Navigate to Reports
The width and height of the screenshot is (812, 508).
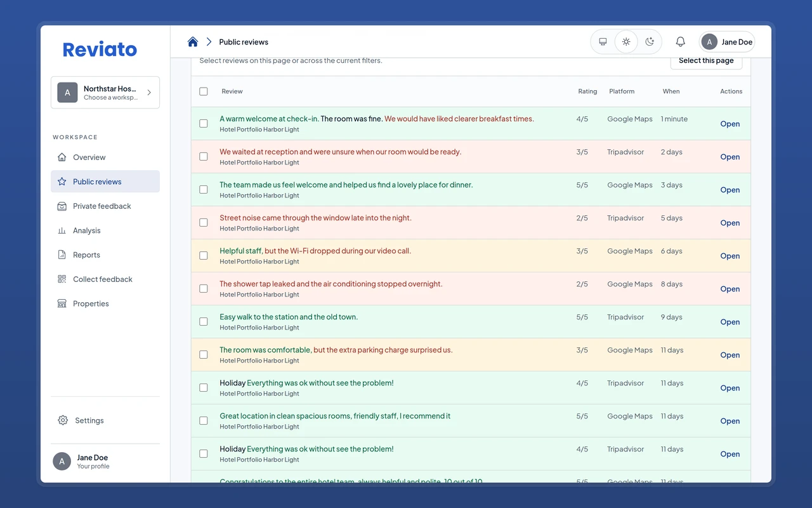[105, 255]
